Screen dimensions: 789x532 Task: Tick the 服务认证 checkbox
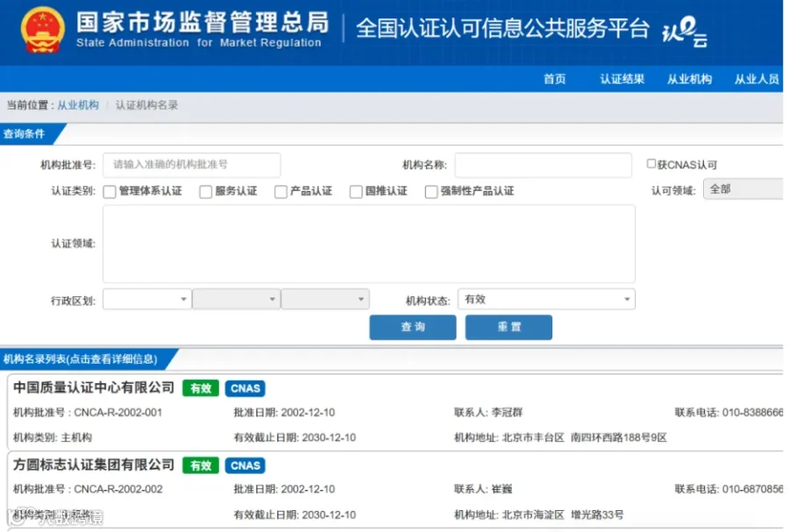(x=205, y=192)
